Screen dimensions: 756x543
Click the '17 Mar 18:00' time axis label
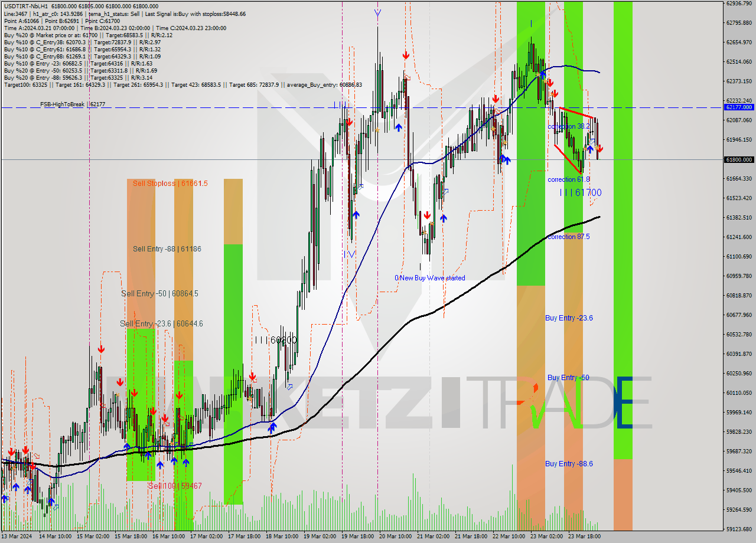244,536
